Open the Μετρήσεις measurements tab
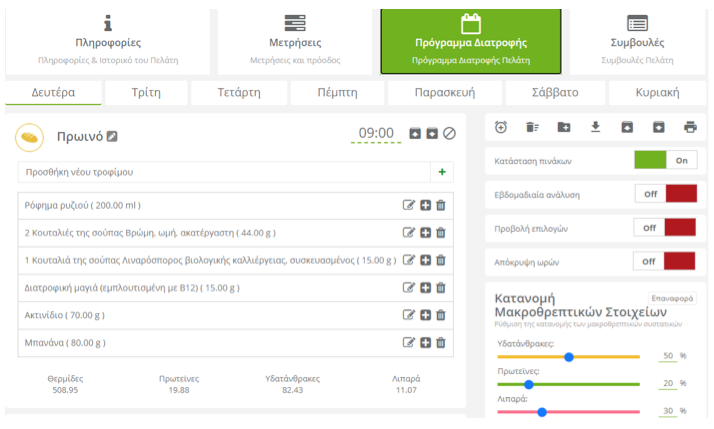The height and width of the screenshot is (429, 714). point(295,41)
